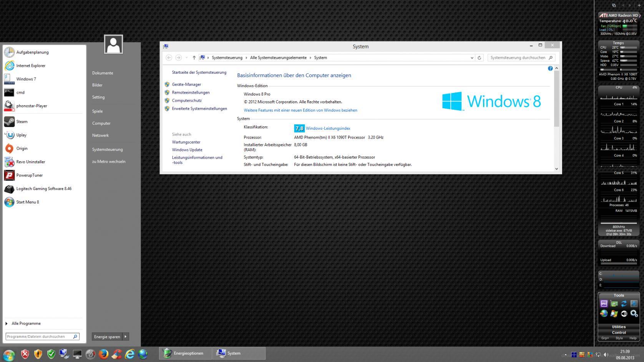
Task: Click Alle Systemsteuerungselemente breadcrumb
Action: pos(278,58)
